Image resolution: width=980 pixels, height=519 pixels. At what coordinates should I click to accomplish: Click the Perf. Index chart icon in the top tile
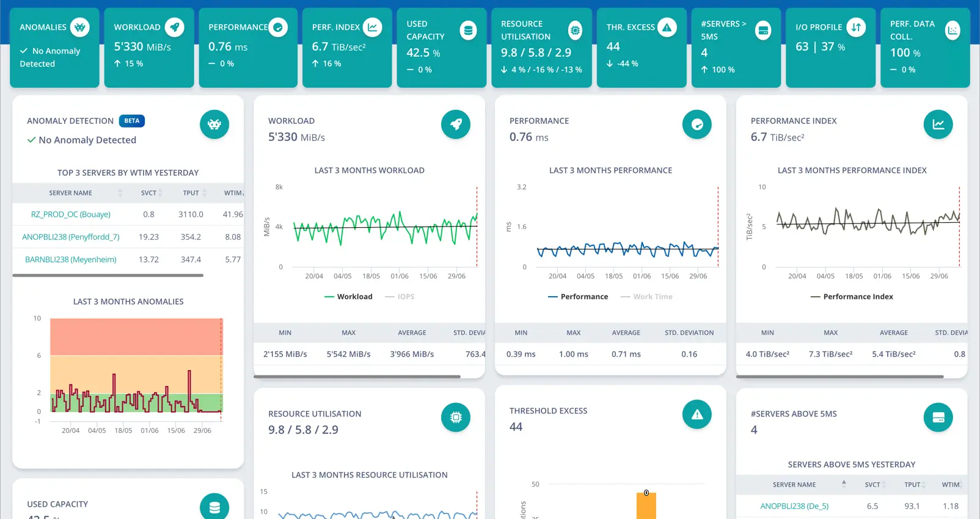[373, 27]
